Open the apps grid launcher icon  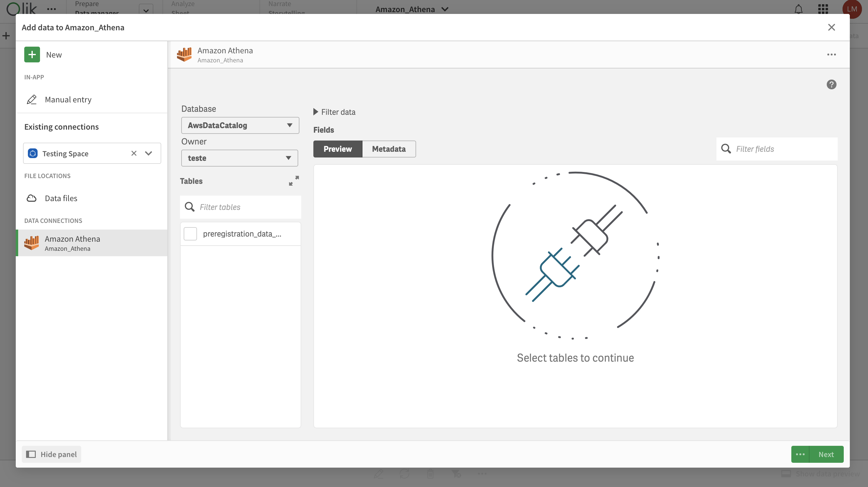coord(823,9)
